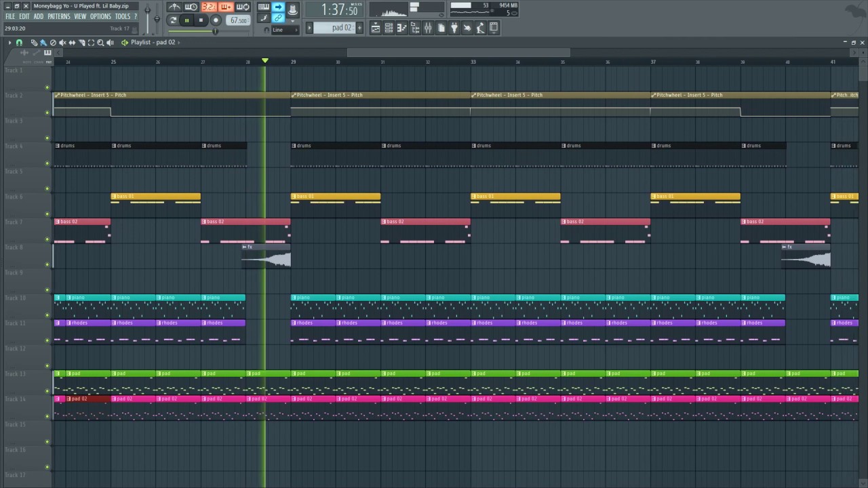Open the Browser view icon
This screenshot has height=488, width=868.
tap(415, 28)
